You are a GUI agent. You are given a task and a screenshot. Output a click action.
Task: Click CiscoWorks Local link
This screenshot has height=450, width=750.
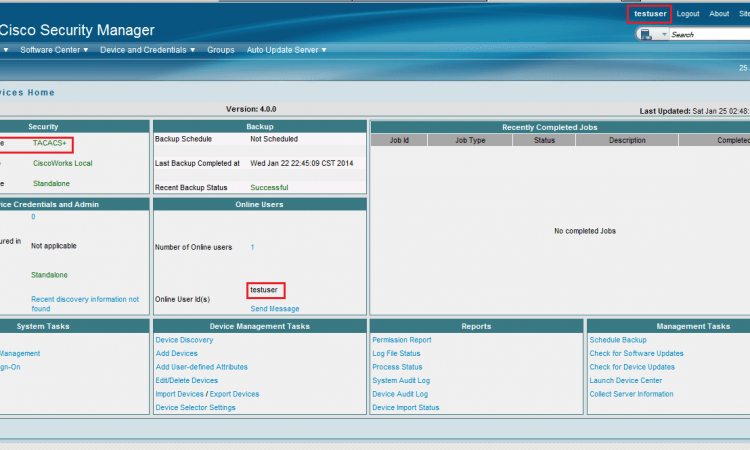(63, 163)
